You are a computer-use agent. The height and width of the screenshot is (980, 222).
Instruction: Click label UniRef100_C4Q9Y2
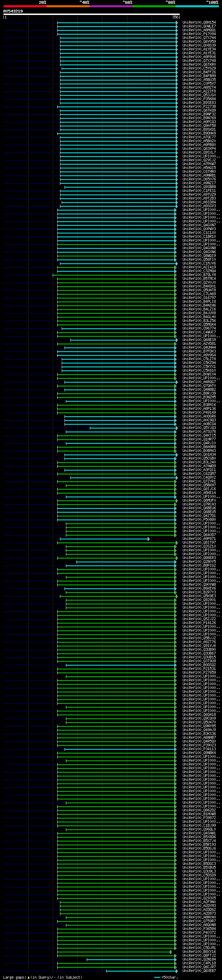coord(199,477)
